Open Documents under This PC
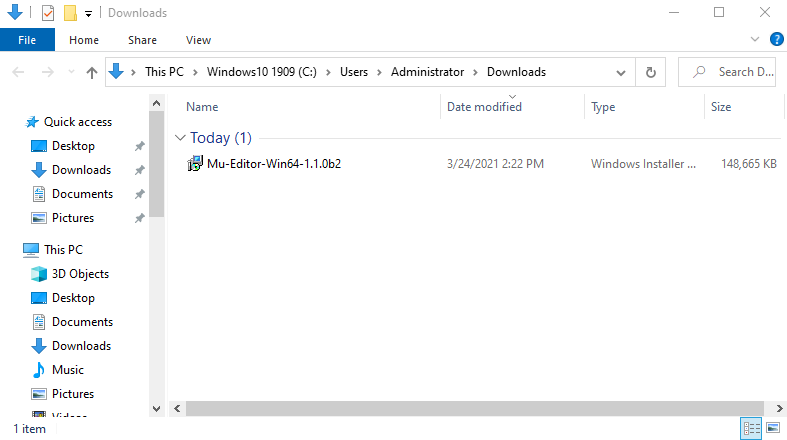The width and height of the screenshot is (787, 440). click(x=82, y=322)
